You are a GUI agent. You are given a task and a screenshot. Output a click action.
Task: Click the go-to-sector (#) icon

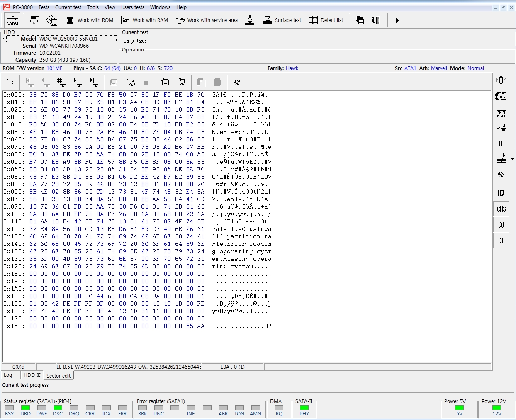[61, 82]
